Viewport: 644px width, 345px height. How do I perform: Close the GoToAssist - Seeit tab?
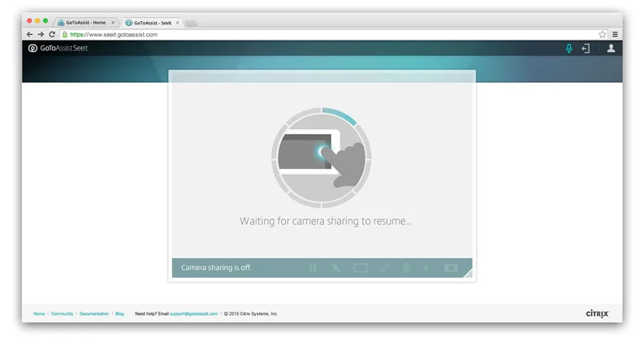[177, 23]
